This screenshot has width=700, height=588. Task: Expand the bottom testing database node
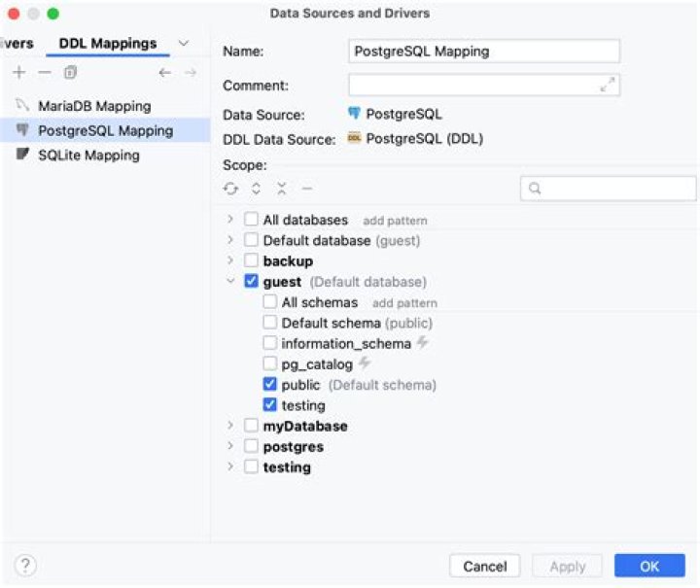point(230,467)
